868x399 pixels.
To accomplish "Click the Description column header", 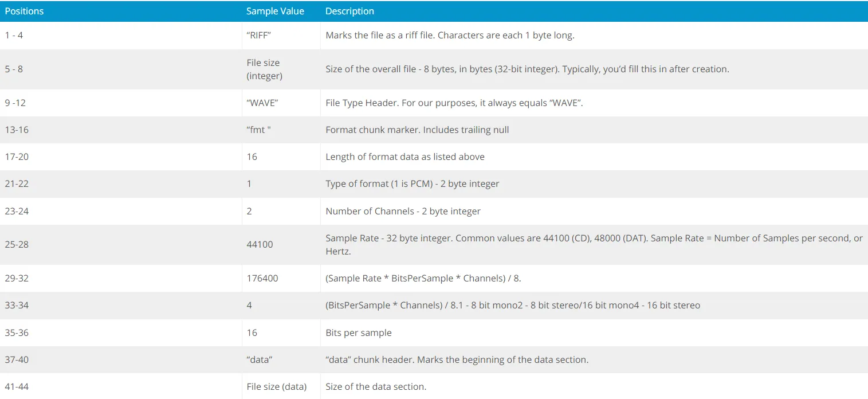I will [x=349, y=11].
